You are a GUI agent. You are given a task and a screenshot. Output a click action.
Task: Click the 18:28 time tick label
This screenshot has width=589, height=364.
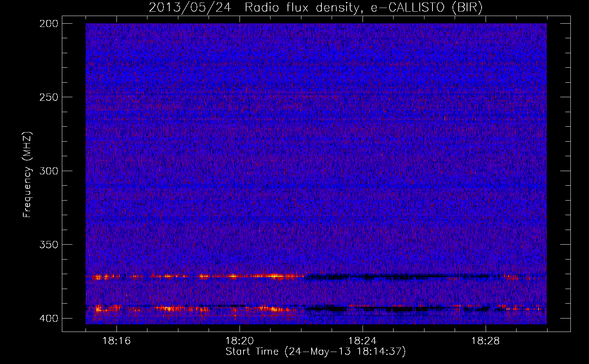(x=486, y=341)
